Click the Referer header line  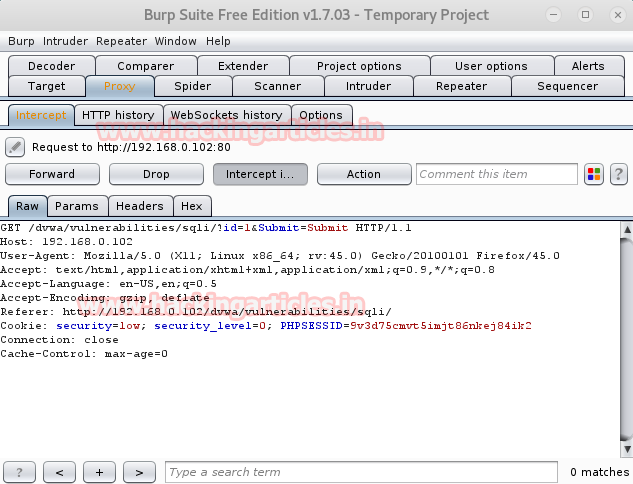coord(196,312)
